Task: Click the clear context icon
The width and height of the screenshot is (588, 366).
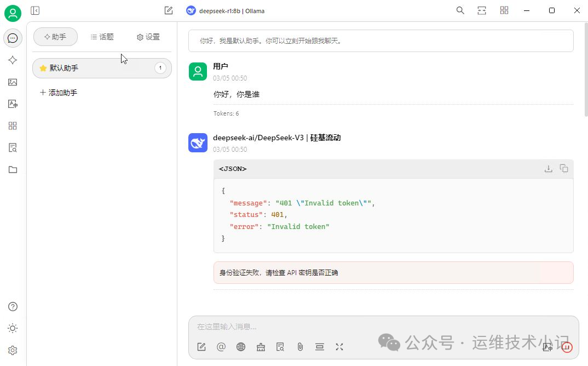Action: (320, 347)
